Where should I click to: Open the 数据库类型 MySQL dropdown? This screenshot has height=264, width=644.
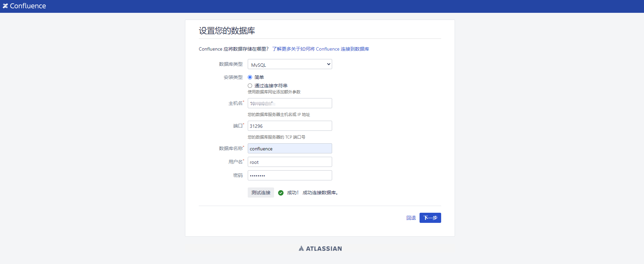pyautogui.click(x=290, y=64)
